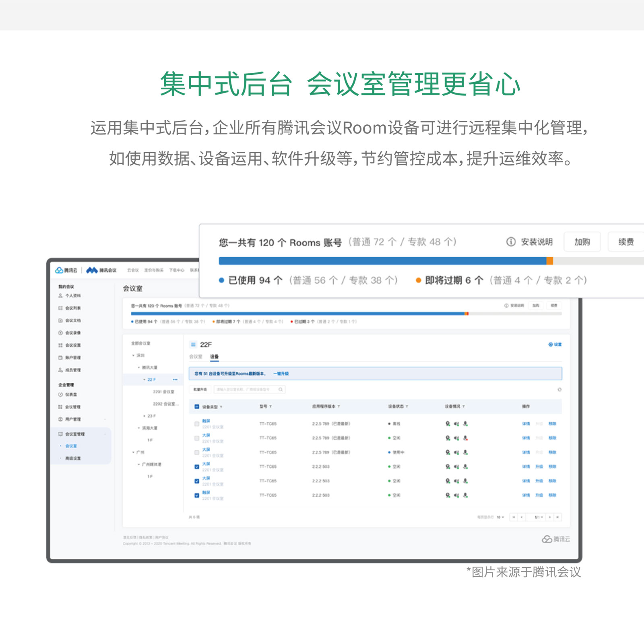Click the search magnifier icon in device search
Image resolution: width=644 pixels, height=644 pixels.
click(x=281, y=390)
